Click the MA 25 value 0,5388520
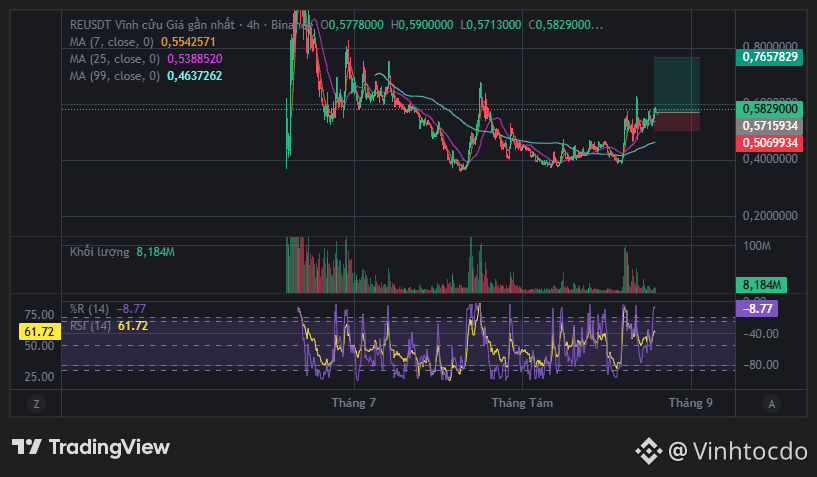817x477 pixels. coord(195,59)
